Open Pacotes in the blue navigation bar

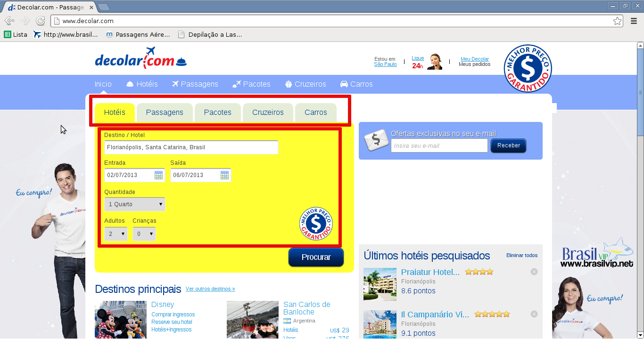252,84
